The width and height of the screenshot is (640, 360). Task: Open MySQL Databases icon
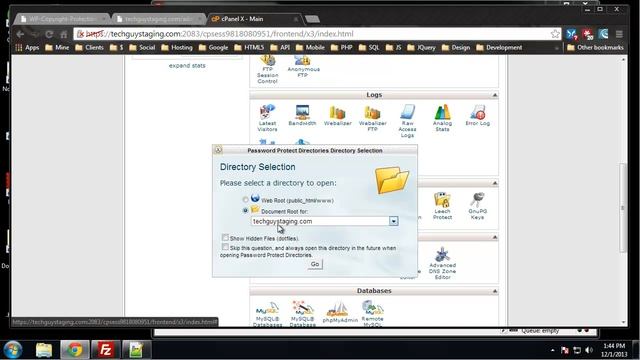(267, 314)
